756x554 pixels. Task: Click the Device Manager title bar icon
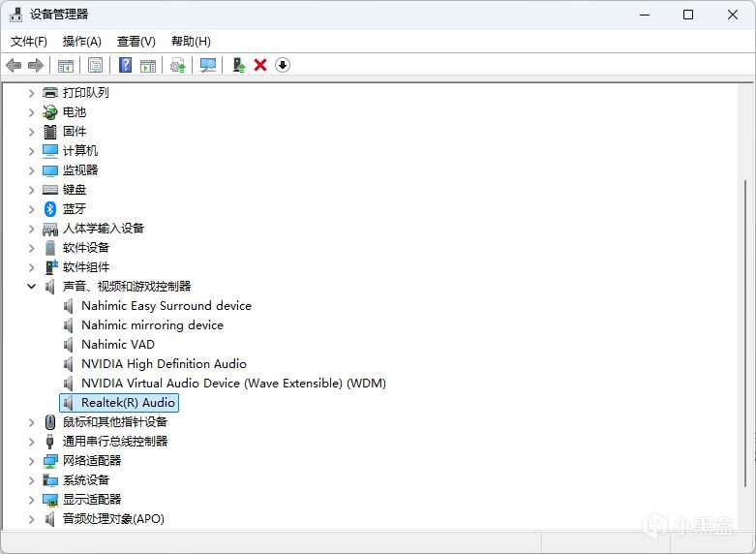pos(15,15)
